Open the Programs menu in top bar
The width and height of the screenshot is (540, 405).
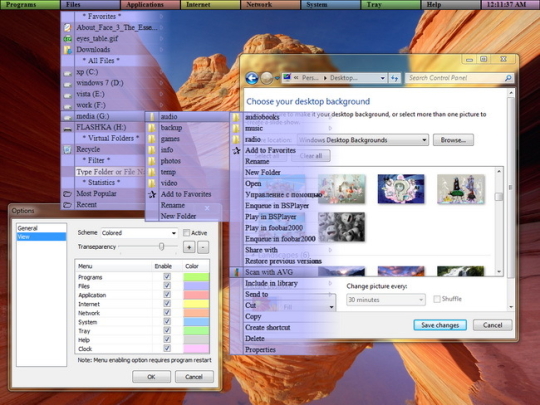click(30, 4)
